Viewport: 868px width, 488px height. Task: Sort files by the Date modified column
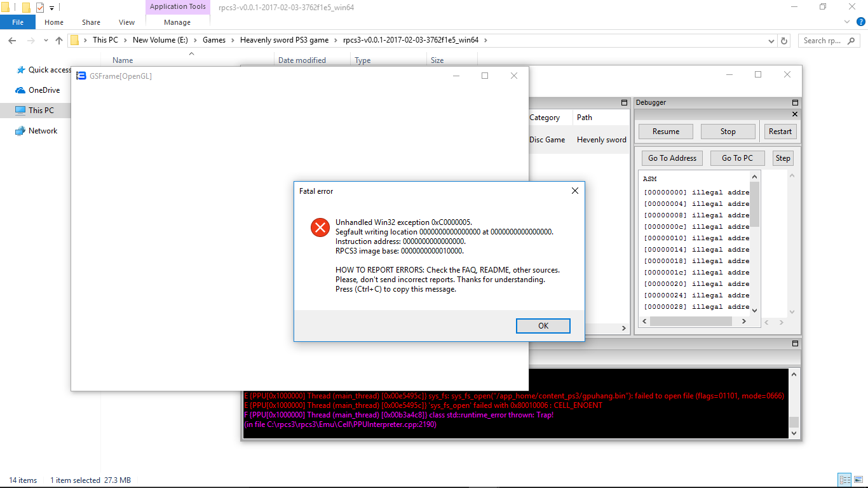coord(302,60)
